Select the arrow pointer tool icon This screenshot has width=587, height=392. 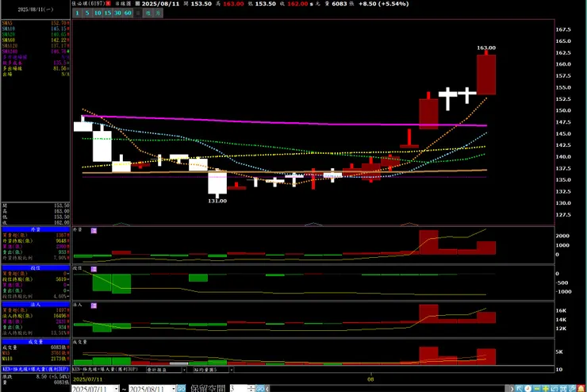pos(519,389)
